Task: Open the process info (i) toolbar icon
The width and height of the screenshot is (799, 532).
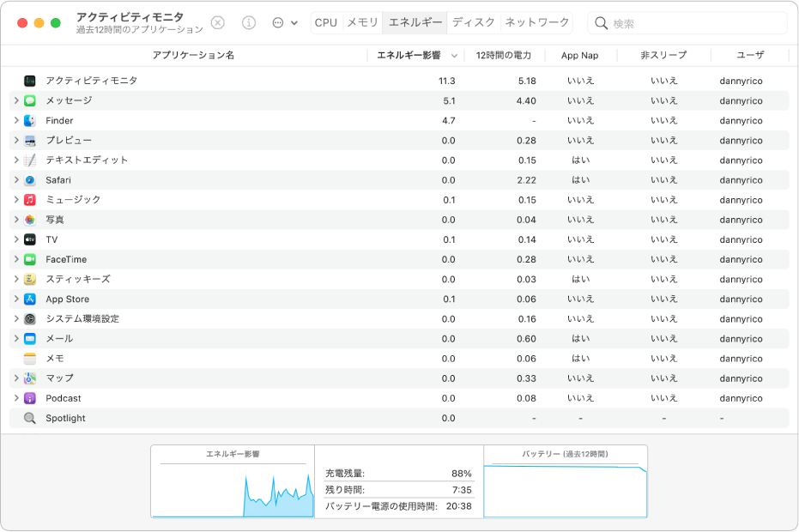Action: (249, 23)
